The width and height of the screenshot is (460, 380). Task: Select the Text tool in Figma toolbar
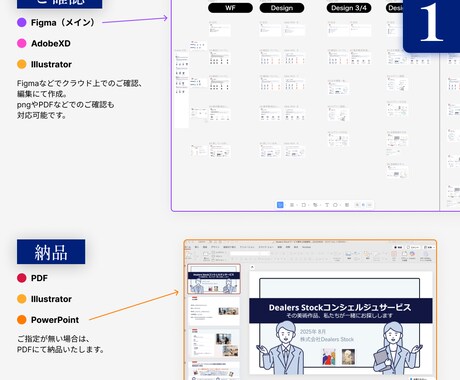(327, 205)
